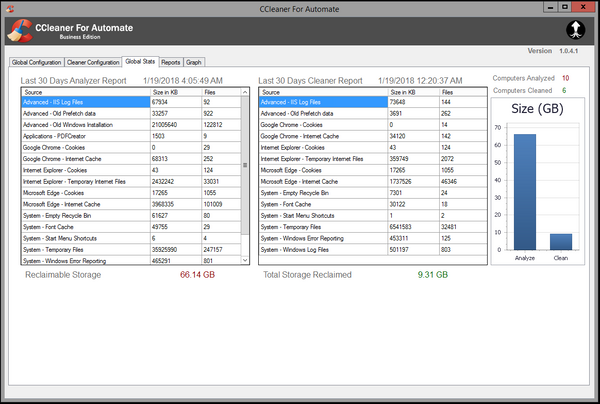Maximize the CCleaner For Automate window
The width and height of the screenshot is (600, 404).
565,7
